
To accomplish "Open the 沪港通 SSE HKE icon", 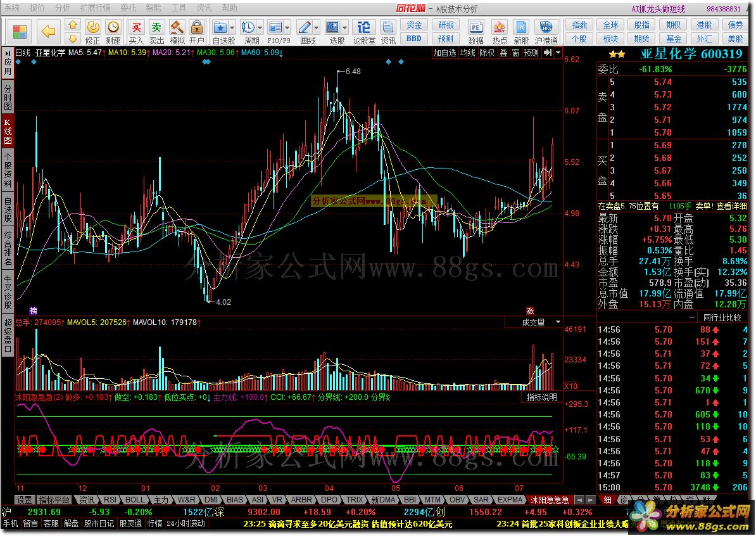I will coord(546,32).
